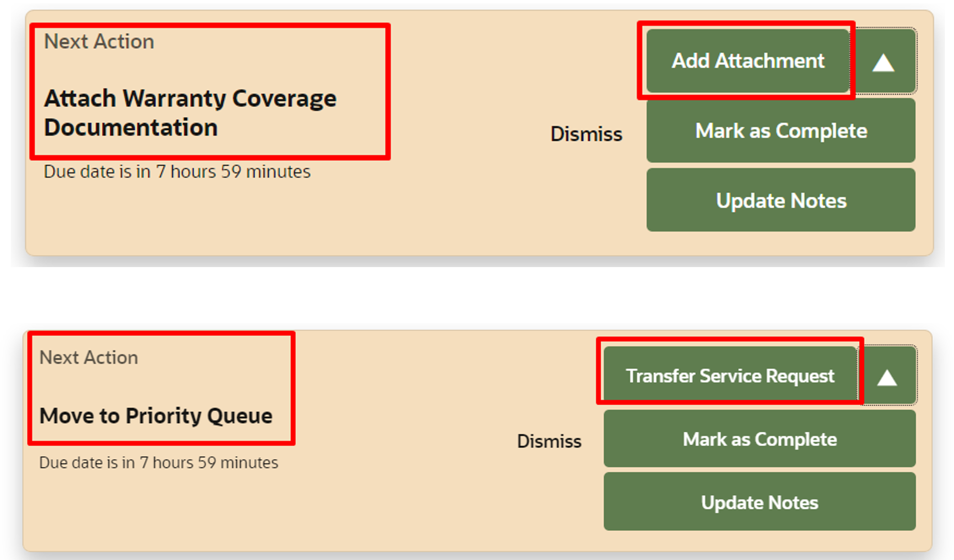Dismiss the Move to Priority Queue action
Viewport: 954px width, 560px height.
click(549, 441)
